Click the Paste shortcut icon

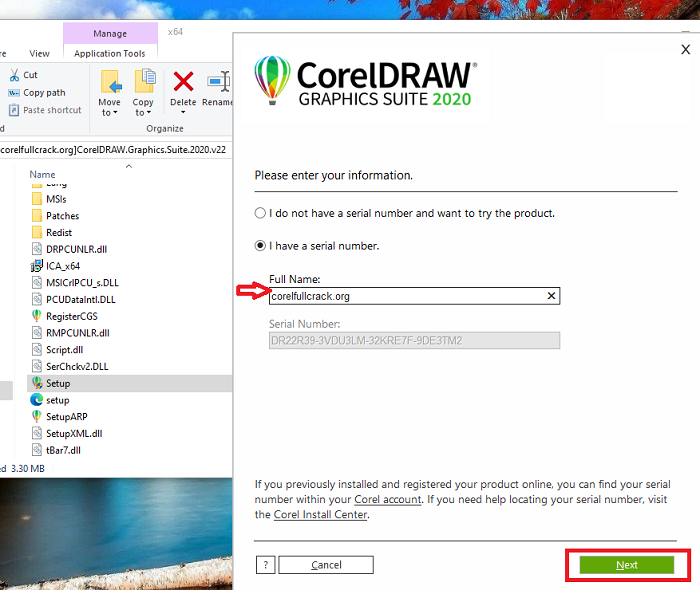click(14, 110)
